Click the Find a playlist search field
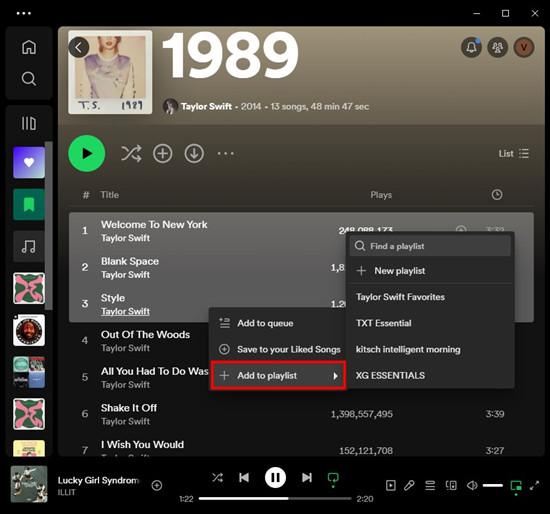 pos(430,246)
